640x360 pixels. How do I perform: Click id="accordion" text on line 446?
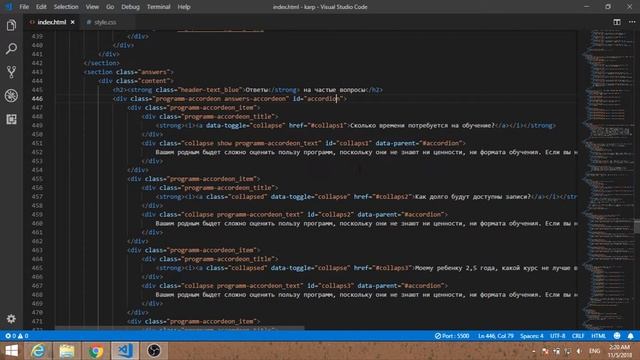pos(317,99)
